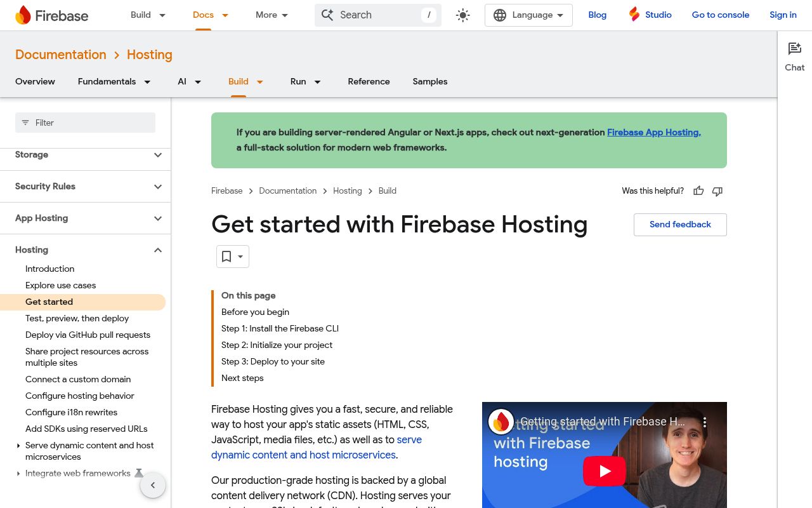Viewport: 812px width, 508px height.
Task: Play the embedded YouTube video
Action: [604, 471]
